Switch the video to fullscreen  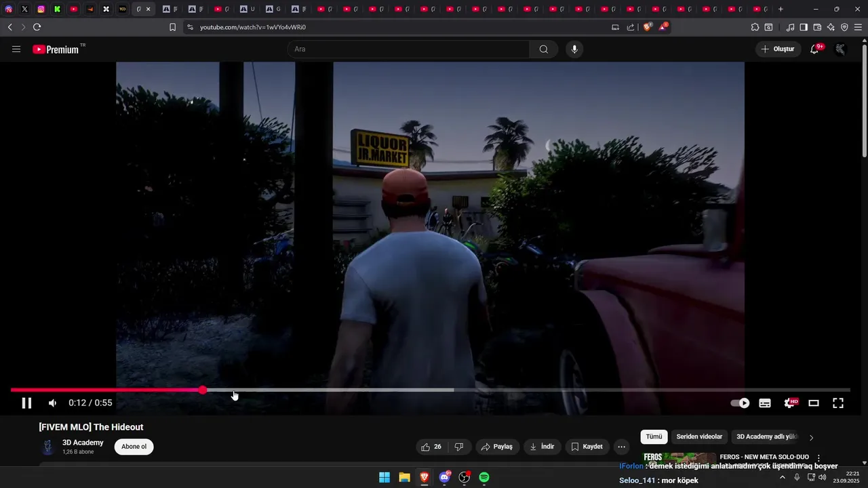tap(838, 403)
